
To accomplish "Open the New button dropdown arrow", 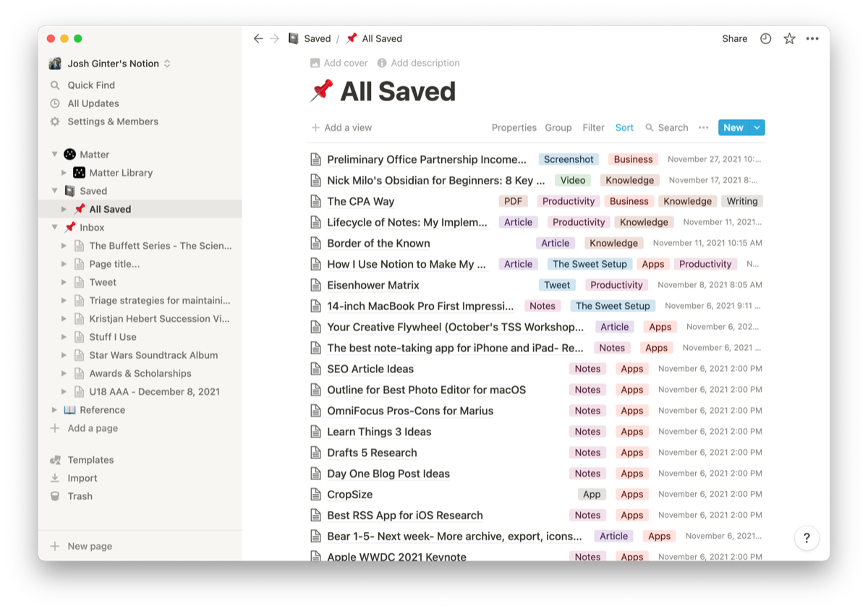I will (x=757, y=128).
